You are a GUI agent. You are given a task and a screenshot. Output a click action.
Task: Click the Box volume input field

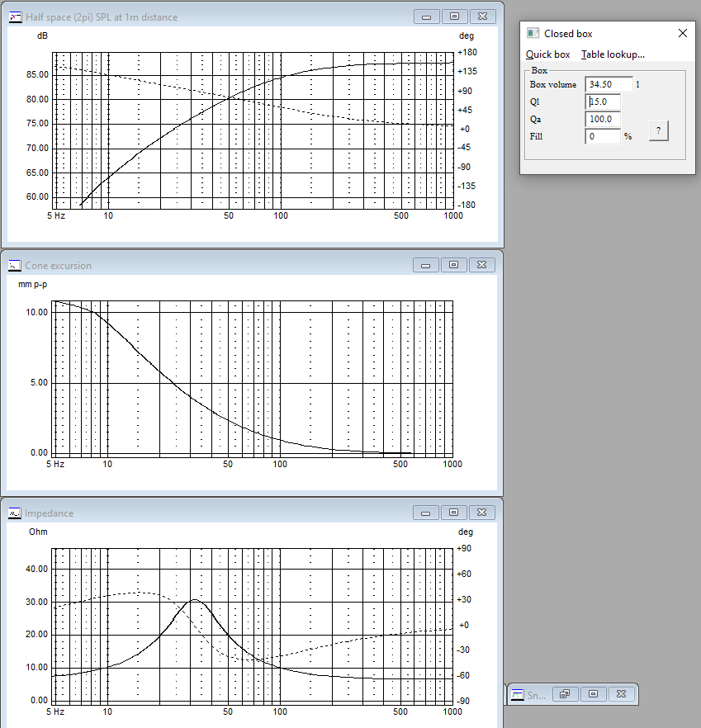click(x=609, y=84)
